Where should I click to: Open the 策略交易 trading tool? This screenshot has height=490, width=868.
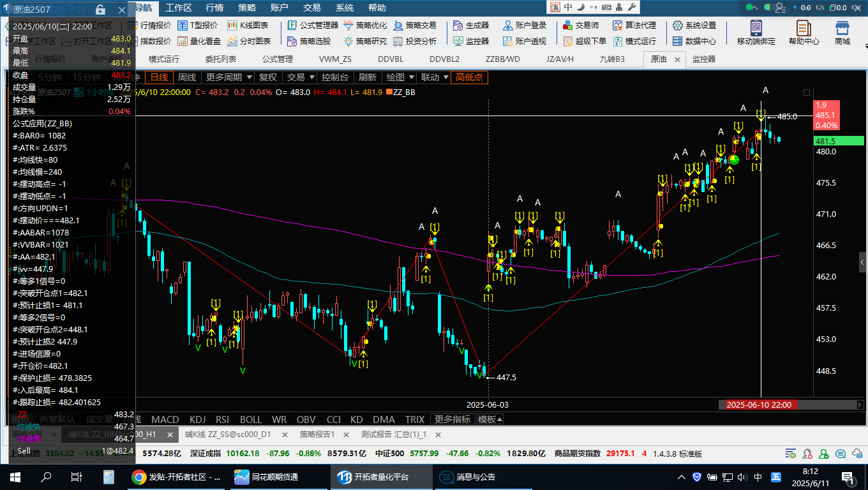click(415, 26)
